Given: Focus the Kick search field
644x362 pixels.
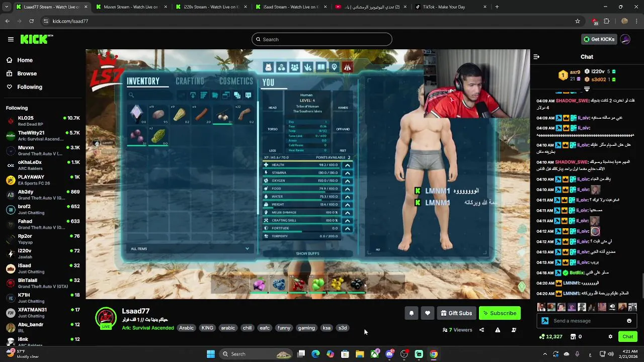Looking at the screenshot, I should tap(322, 39).
